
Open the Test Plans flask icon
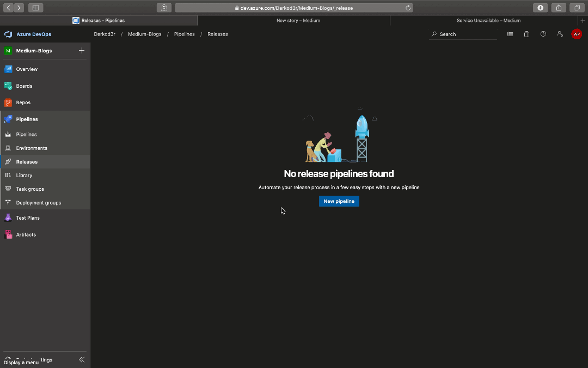point(8,218)
